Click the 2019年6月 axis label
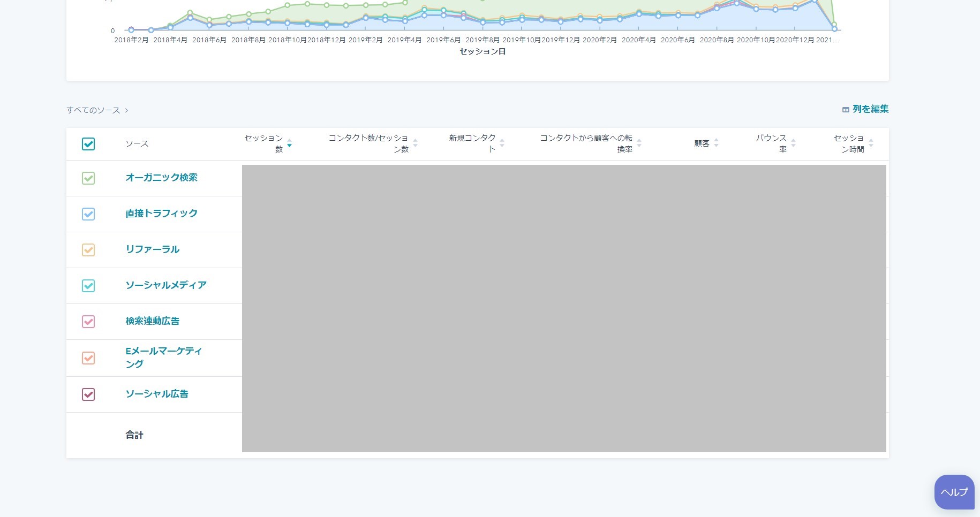The image size is (980, 517). point(443,40)
